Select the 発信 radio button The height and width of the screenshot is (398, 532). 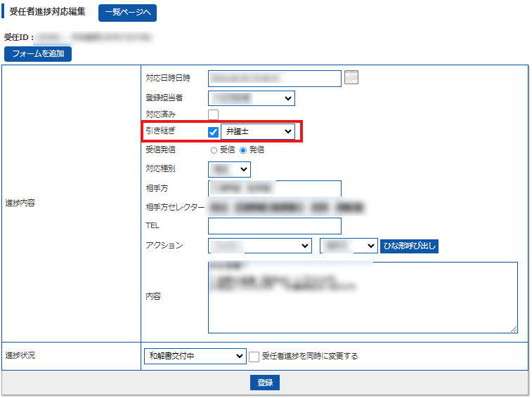(x=243, y=150)
